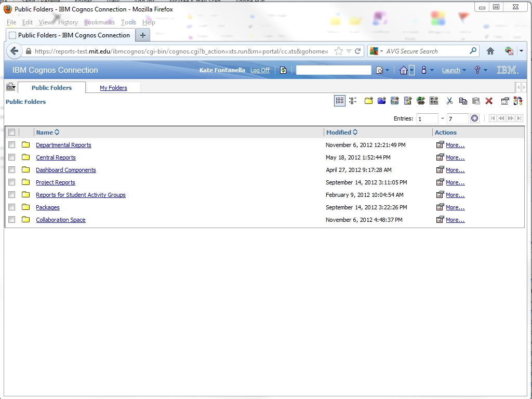Image resolution: width=532 pixels, height=399 pixels.
Task: Click the Copy icon in toolbar
Action: coord(463,101)
